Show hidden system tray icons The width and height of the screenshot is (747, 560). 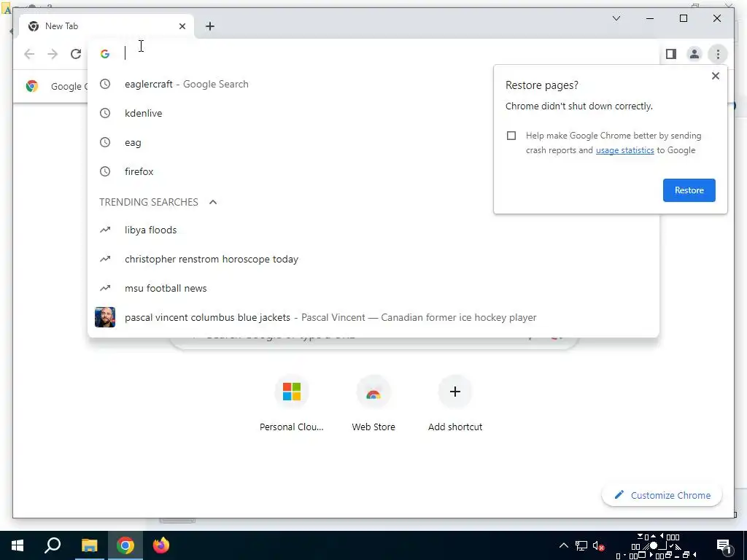(x=564, y=545)
